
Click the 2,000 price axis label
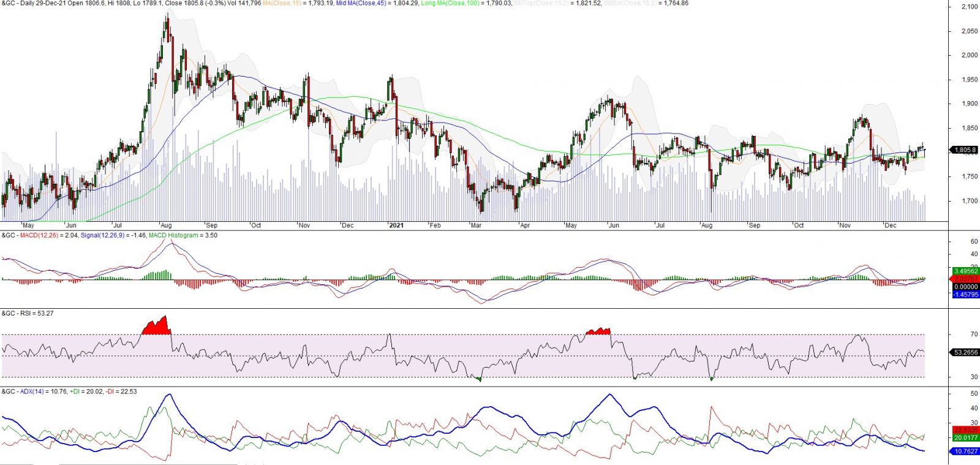(x=970, y=55)
